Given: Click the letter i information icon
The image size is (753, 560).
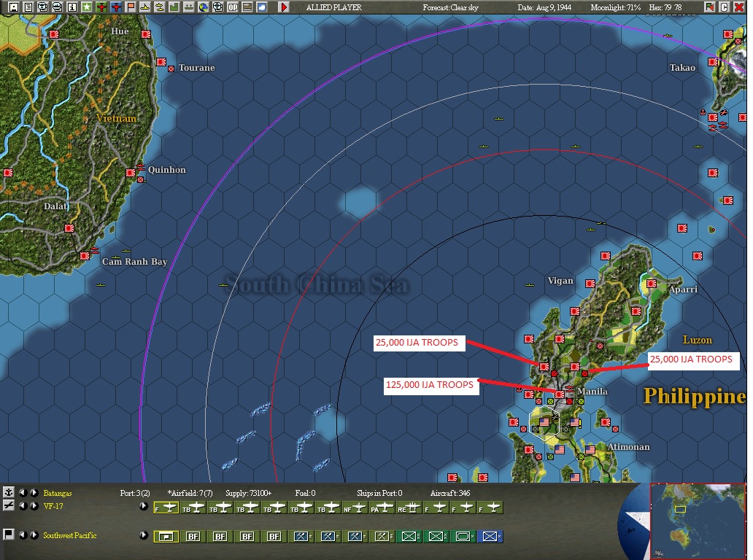Looking at the screenshot, I should 72,7.
